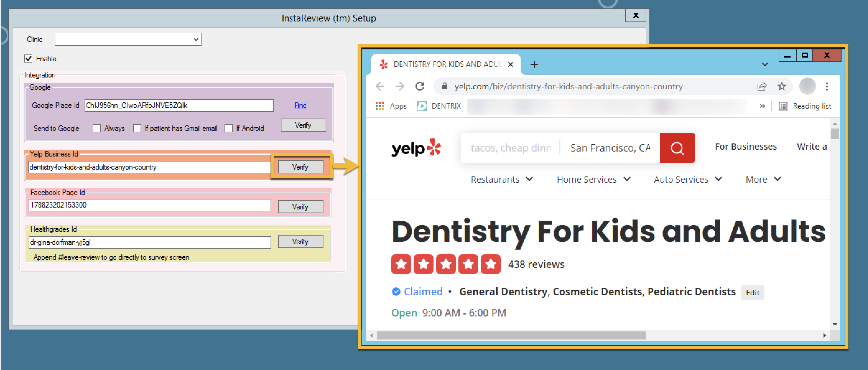
Task: Click Verify next to Yelp Business Id
Action: coord(300,167)
